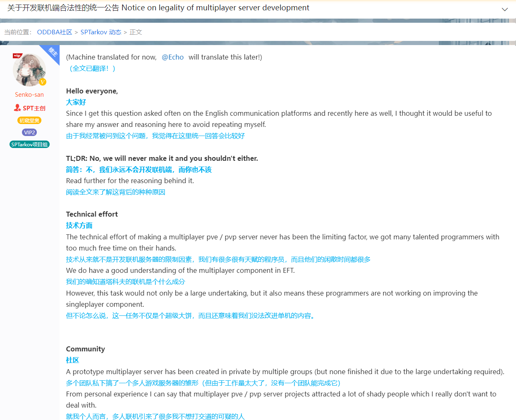Click the 技术方面 section heading
516x420 pixels.
(79, 225)
